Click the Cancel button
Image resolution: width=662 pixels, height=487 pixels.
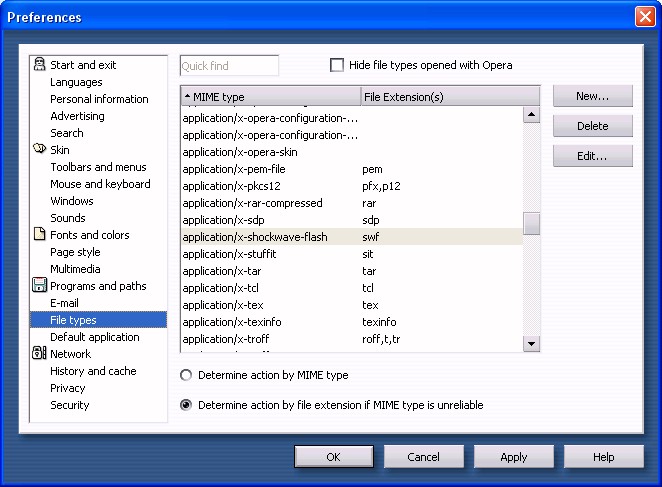tap(423, 457)
